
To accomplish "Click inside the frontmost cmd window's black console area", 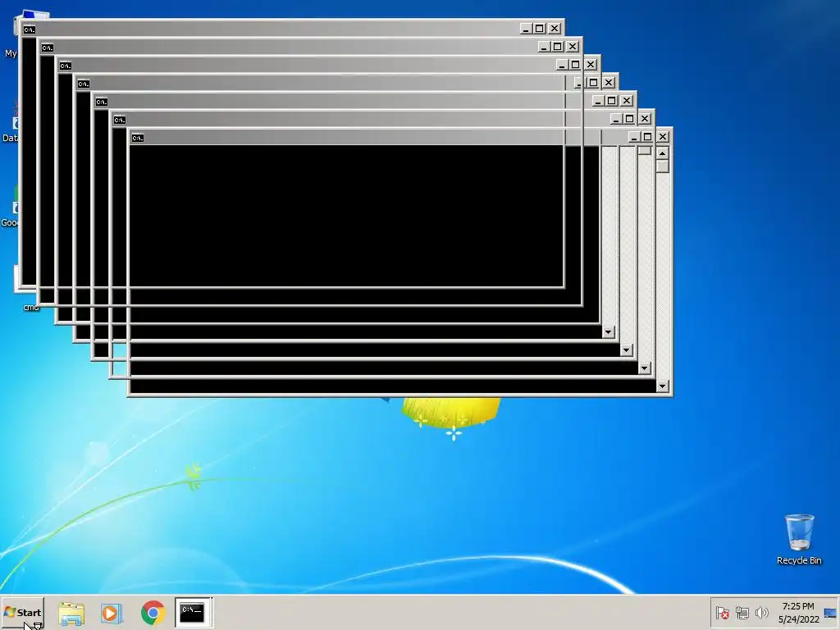I will pos(393,268).
